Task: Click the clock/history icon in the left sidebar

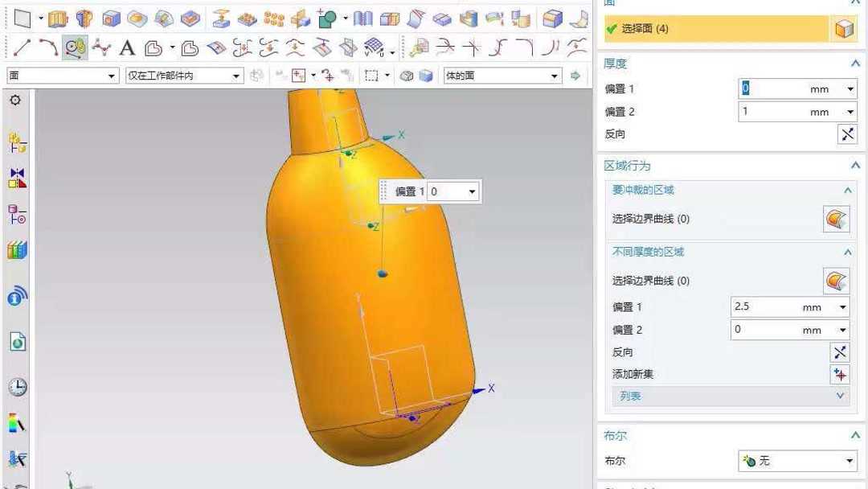Action: pyautogui.click(x=16, y=386)
